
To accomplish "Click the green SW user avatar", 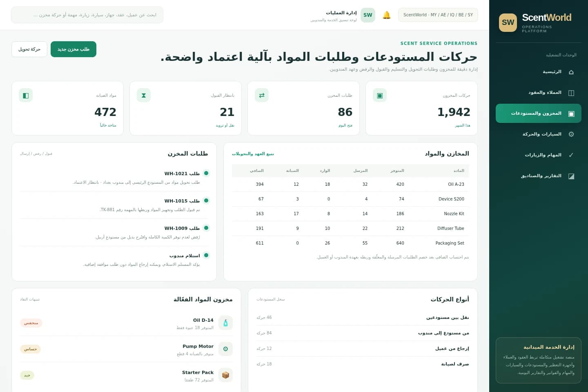I will pos(368,15).
